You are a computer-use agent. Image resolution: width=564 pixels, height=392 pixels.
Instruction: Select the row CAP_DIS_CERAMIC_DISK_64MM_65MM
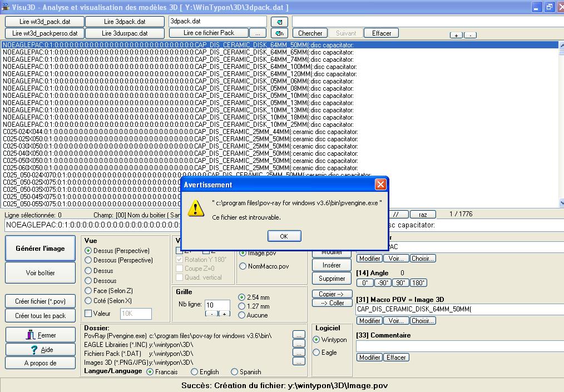[x=280, y=52]
